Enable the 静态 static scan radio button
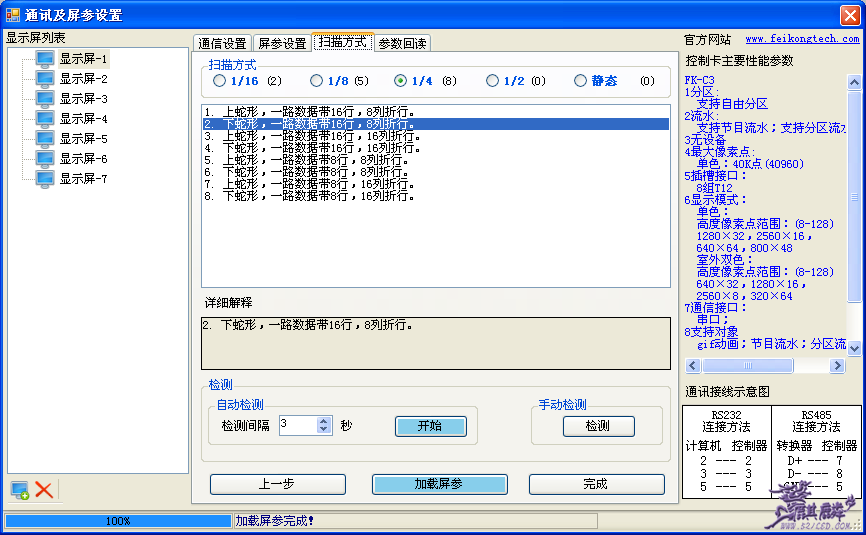 click(x=581, y=81)
